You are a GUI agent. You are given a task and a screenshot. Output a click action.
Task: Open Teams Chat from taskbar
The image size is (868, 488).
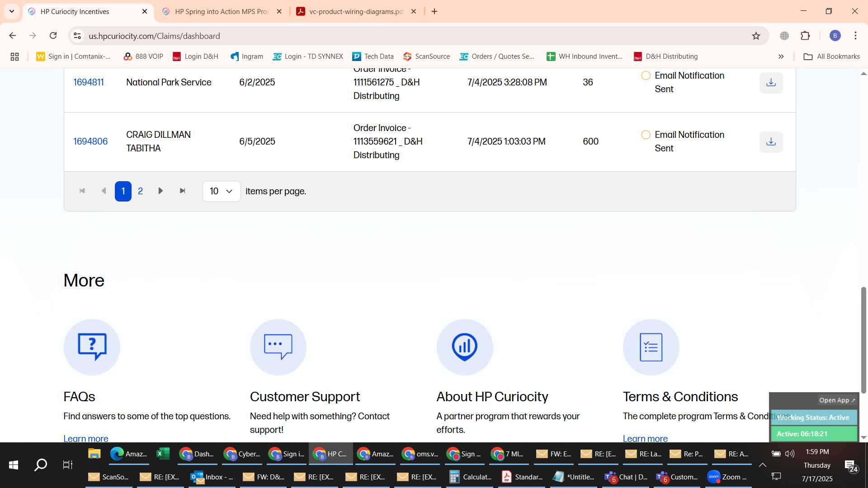pyautogui.click(x=626, y=477)
